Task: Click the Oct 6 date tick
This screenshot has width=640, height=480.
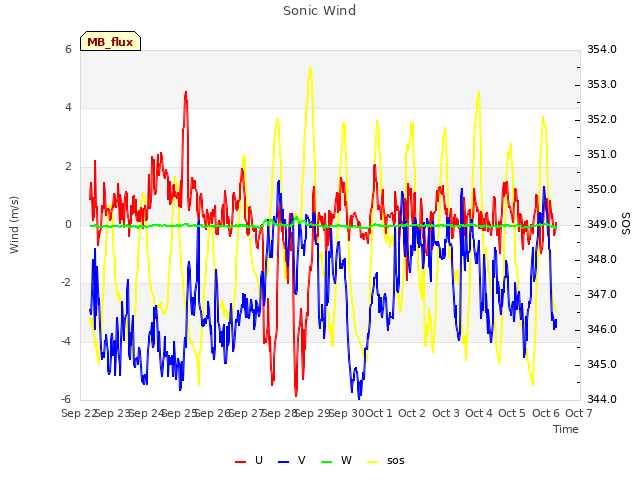Action: (546, 413)
